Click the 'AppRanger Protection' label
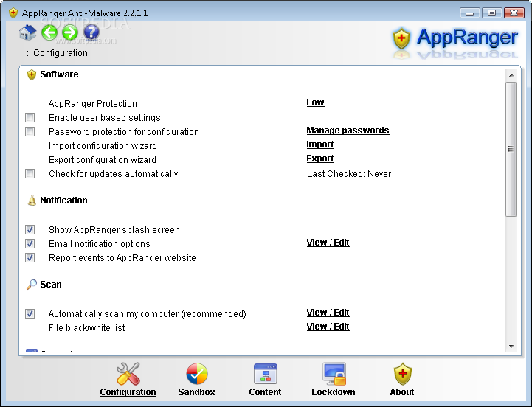The image size is (532, 407). (93, 104)
